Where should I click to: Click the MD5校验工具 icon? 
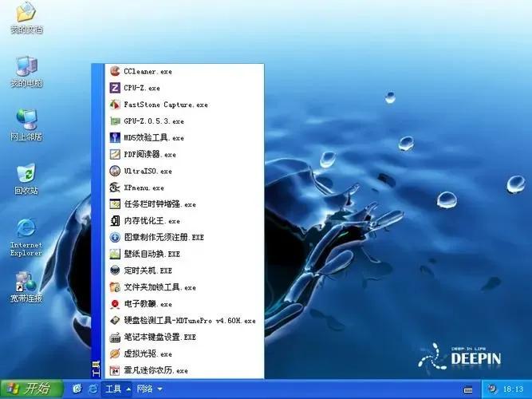coord(115,138)
